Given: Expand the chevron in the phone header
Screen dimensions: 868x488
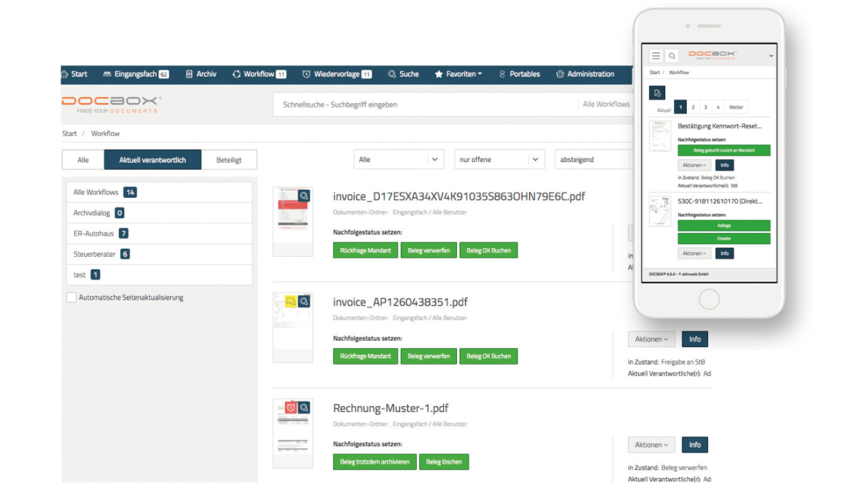Looking at the screenshot, I should 771,56.
